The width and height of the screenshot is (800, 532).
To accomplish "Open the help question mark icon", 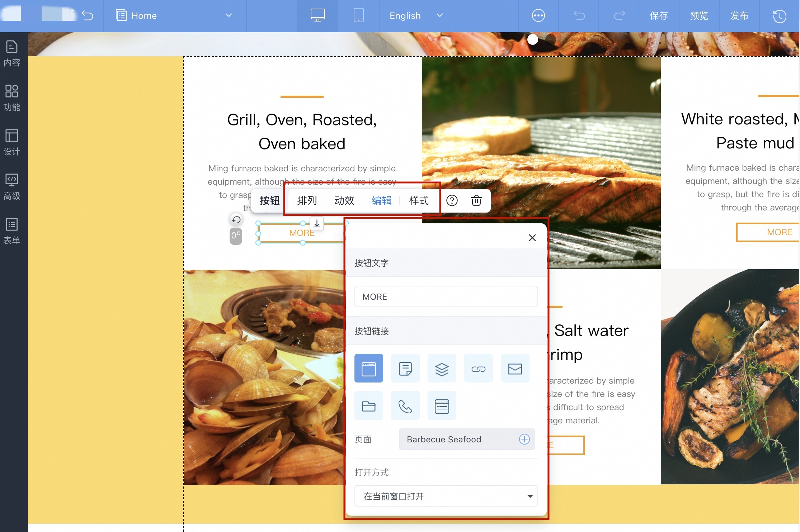I will (x=452, y=200).
